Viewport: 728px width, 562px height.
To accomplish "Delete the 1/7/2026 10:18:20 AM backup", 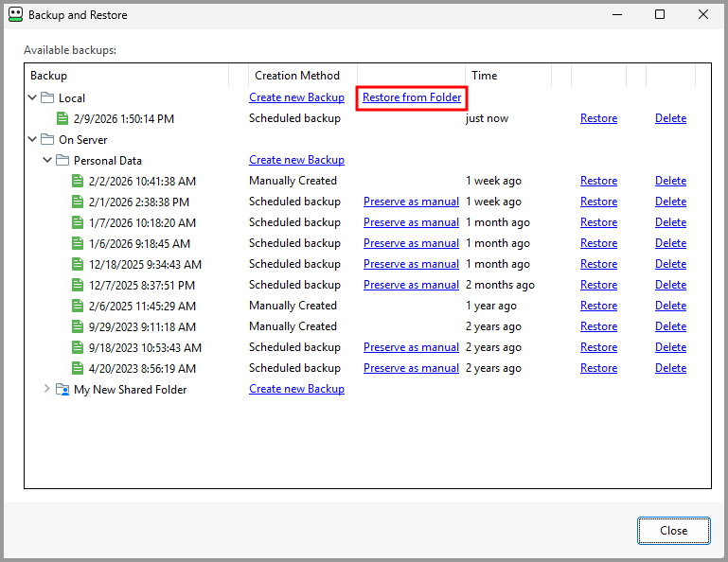I will click(x=670, y=222).
